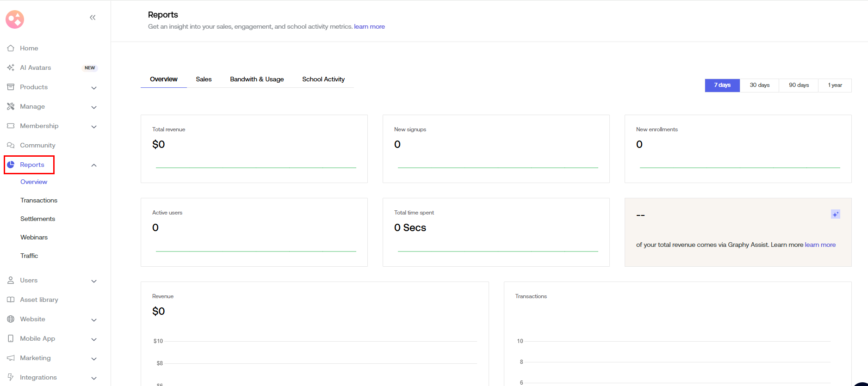
Task: Click the Graphy Assist sparkle icon
Action: tap(835, 214)
